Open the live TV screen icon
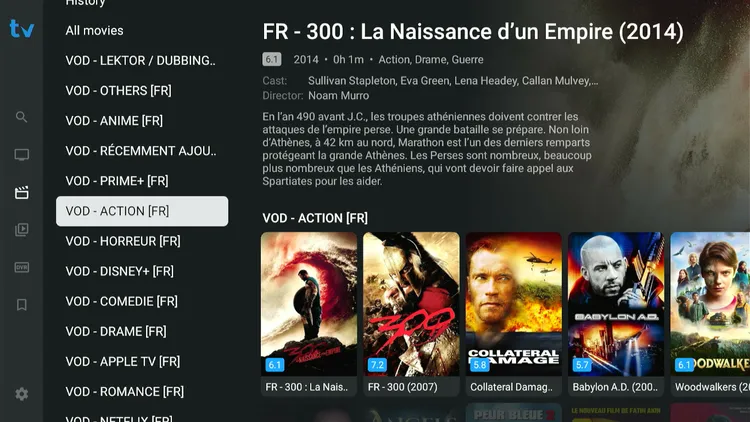Screen dimensions: 750x422 coord(21,155)
